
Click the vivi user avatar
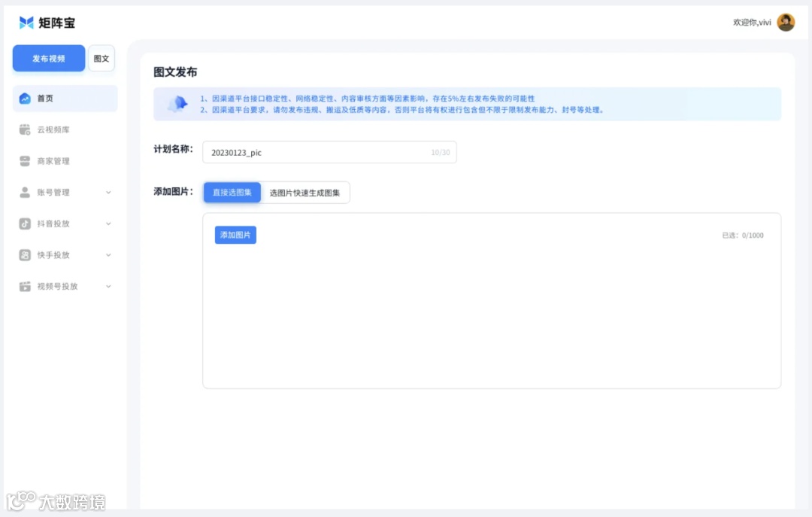tap(786, 22)
